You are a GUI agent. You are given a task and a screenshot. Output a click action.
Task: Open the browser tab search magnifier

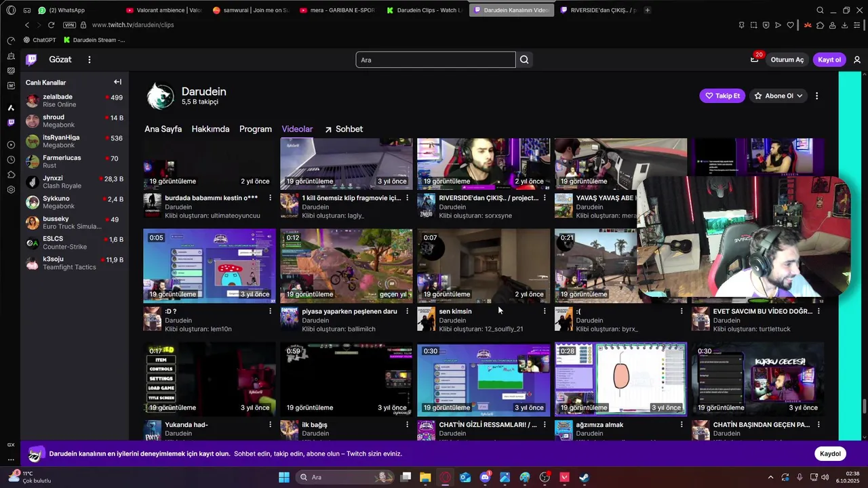[x=821, y=10]
